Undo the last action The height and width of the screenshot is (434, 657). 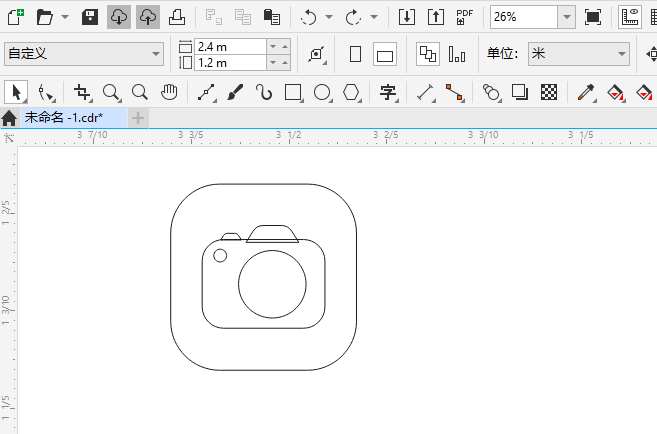coord(308,17)
